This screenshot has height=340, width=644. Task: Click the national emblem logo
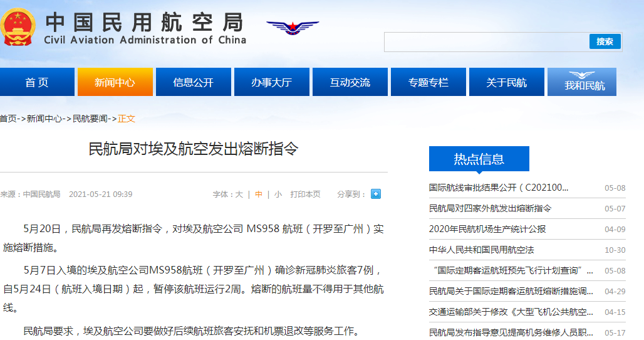pos(18,26)
